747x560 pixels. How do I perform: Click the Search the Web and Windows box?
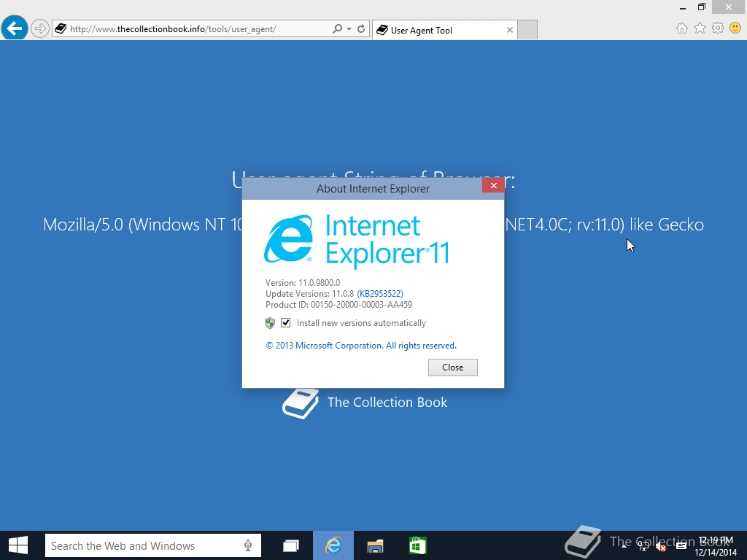click(153, 545)
